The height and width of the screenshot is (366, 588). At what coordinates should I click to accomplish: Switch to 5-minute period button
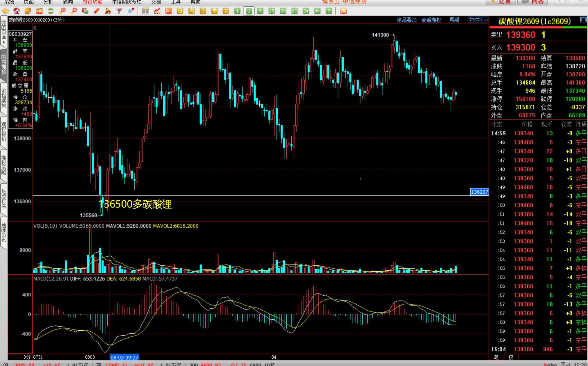(x=260, y=11)
